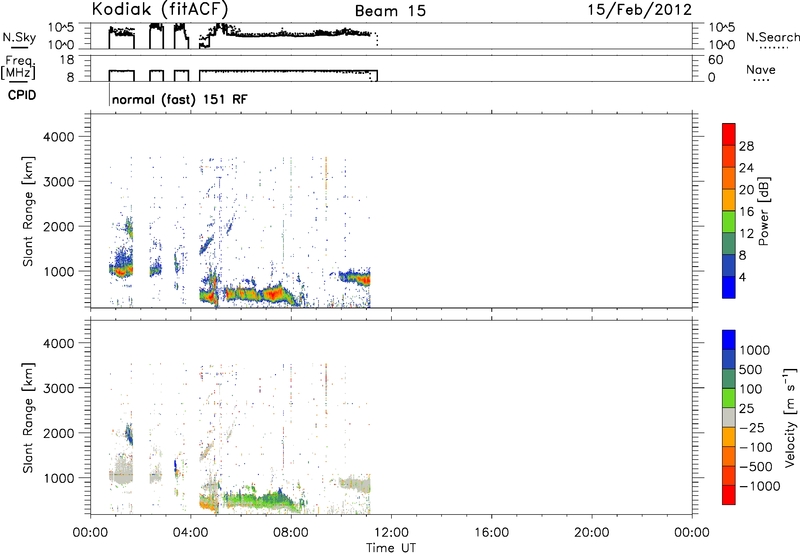The image size is (800, 554).
Task: Click the 1000 range tick on velocity panel
Action: [58, 478]
